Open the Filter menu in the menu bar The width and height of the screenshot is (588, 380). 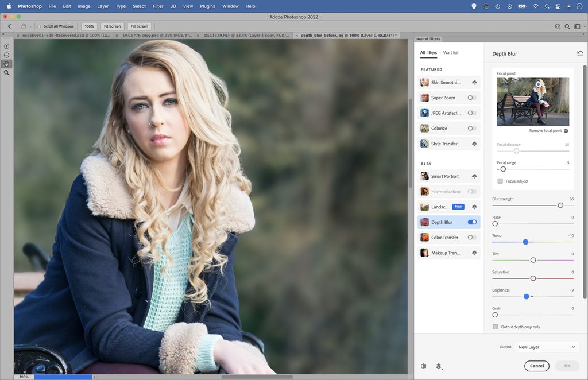click(x=157, y=6)
